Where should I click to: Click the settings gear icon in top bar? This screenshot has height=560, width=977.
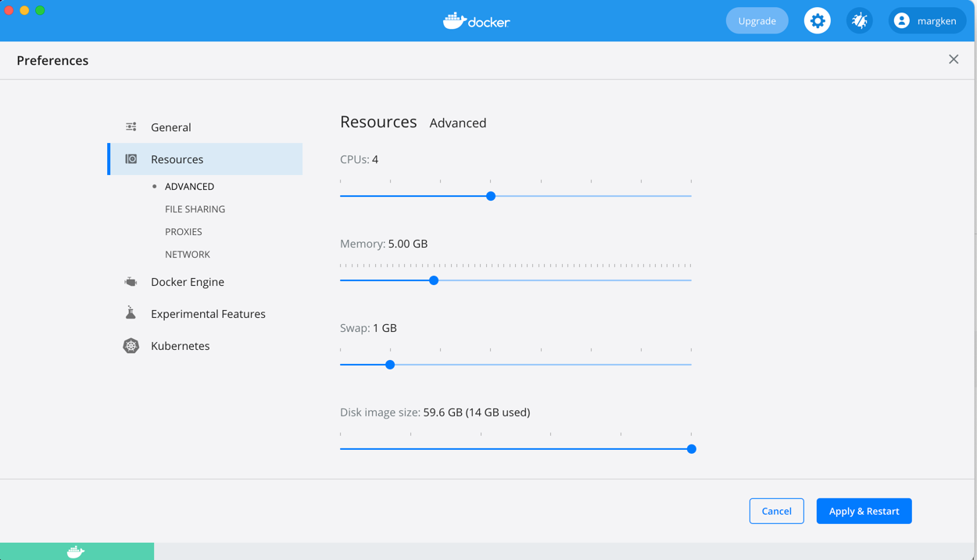pos(817,20)
